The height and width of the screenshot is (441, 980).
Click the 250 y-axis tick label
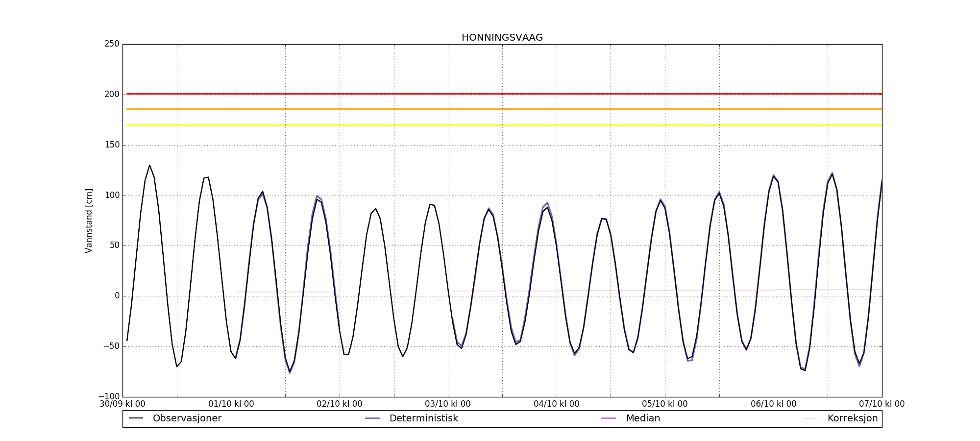[112, 44]
